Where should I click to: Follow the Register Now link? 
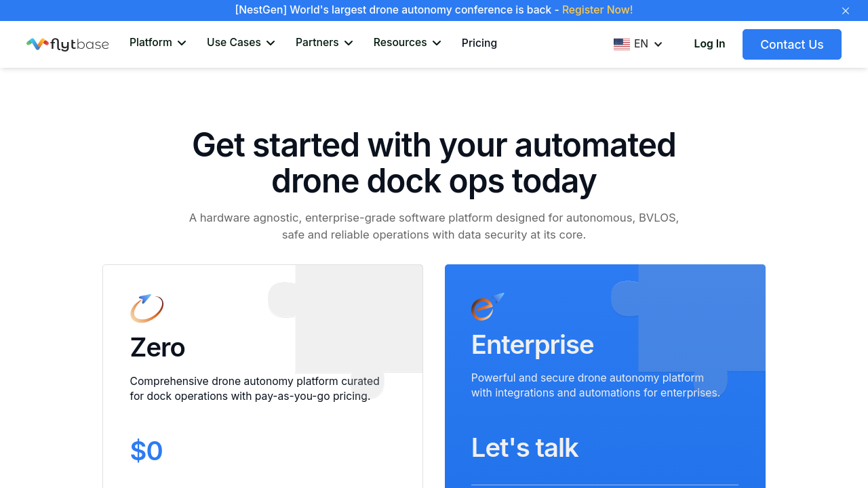(597, 10)
